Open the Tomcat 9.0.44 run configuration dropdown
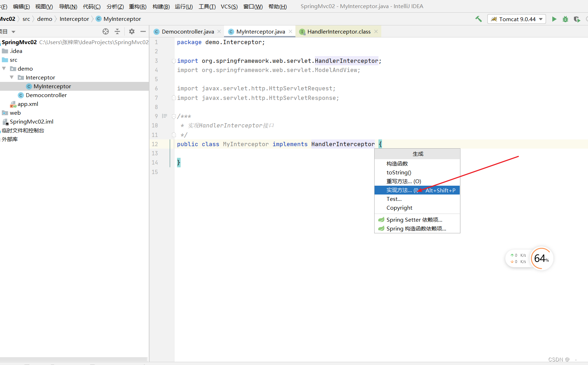The image size is (588, 365). point(516,19)
